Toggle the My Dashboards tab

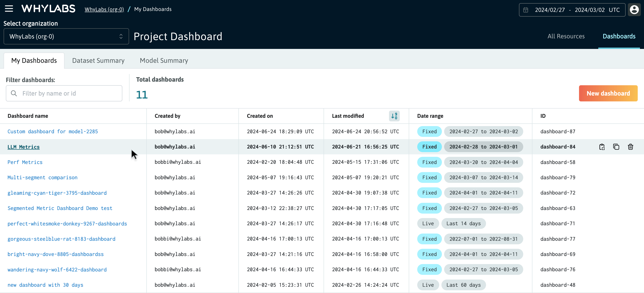[x=34, y=60]
